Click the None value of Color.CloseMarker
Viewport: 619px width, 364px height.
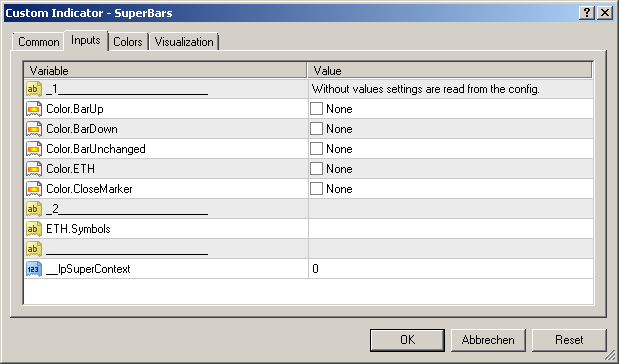click(340, 189)
